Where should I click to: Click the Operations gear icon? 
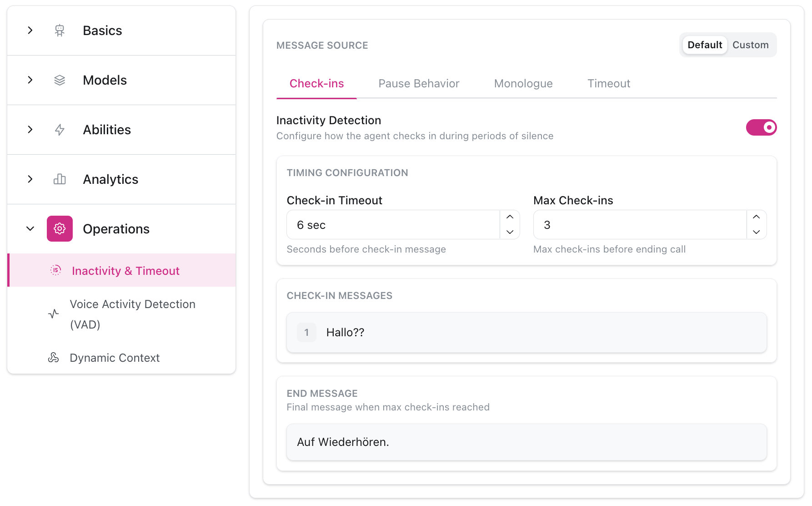point(60,229)
